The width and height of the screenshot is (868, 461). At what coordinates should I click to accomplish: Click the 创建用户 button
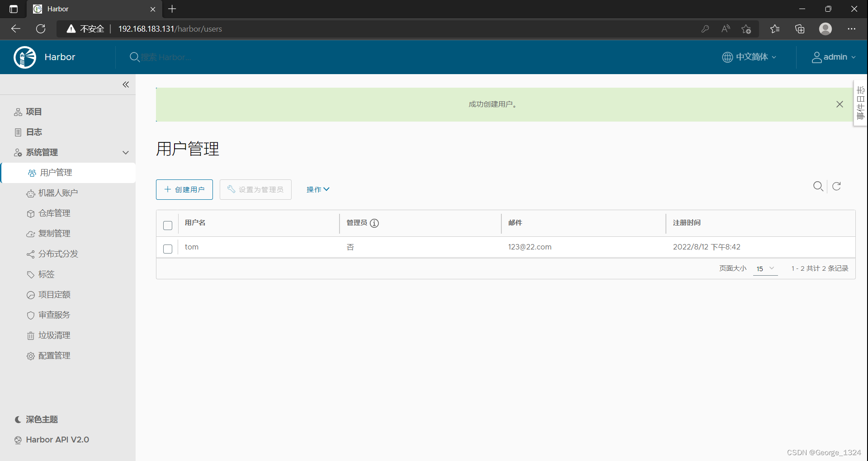184,189
